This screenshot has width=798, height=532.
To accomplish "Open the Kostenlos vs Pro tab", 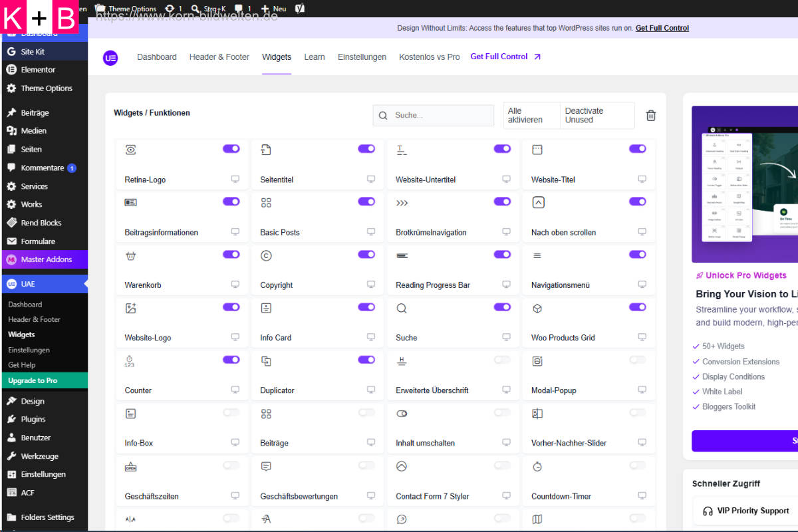I will [x=430, y=57].
